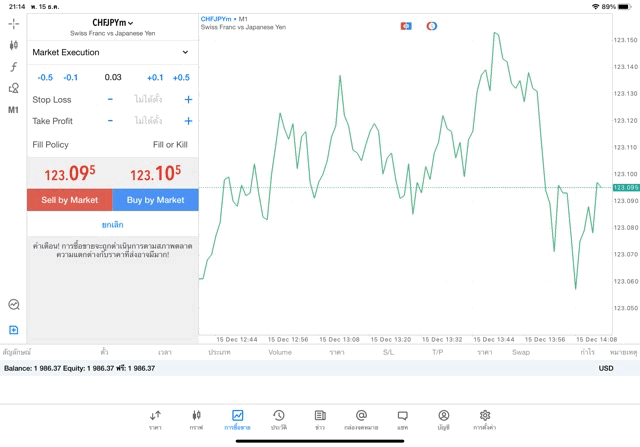This screenshot has width=640, height=447.
Task: Select the crosshair tool in left sidebar
Action: click(x=13, y=24)
